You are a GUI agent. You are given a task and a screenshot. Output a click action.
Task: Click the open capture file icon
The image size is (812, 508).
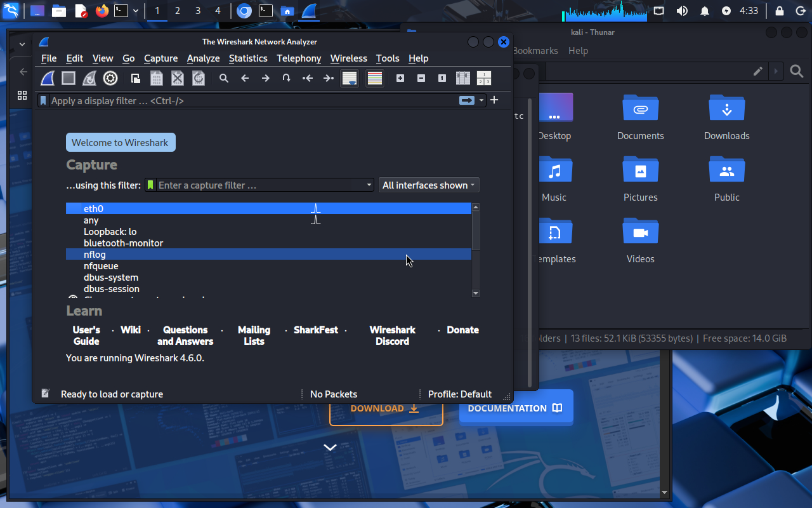pyautogui.click(x=136, y=78)
